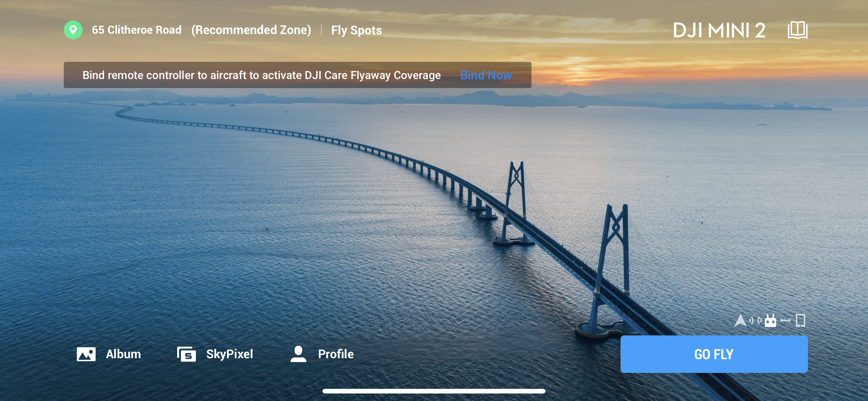
Task: Tap the 65 Clitheroe Road address
Action: pos(137,30)
